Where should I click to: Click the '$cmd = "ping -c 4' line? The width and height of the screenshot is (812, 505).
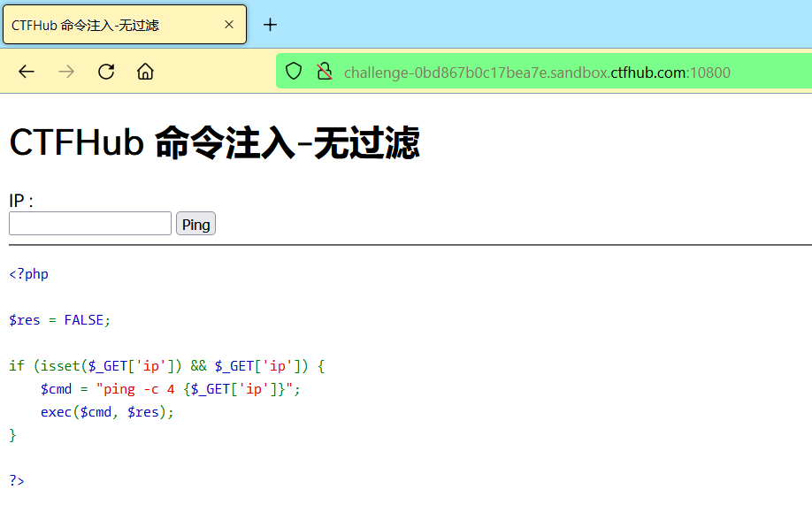pyautogui.click(x=171, y=389)
